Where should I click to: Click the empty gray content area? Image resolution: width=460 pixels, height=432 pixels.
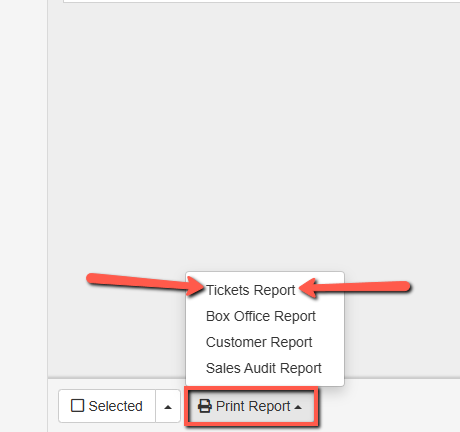click(x=253, y=133)
